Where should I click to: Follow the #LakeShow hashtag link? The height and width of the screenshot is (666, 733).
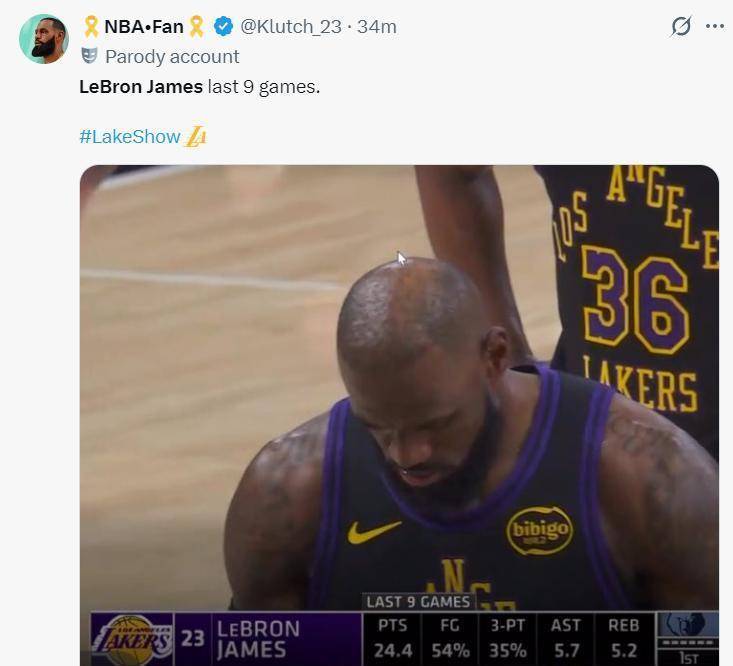pos(130,136)
